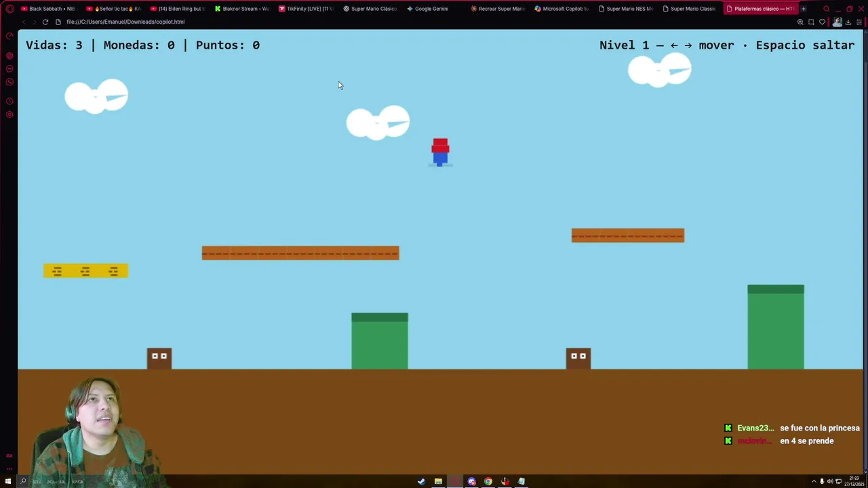Switch to the Señor tic tac tab
This screenshot has width=868, height=488.
(113, 9)
